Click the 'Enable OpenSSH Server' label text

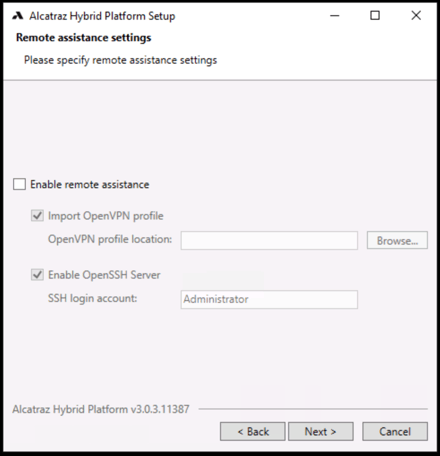pos(104,275)
